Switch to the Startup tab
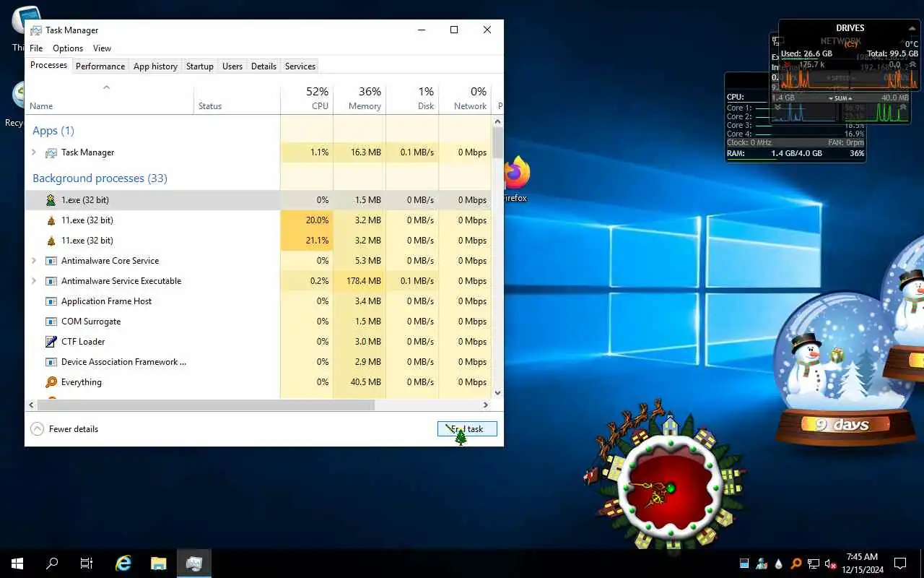The height and width of the screenshot is (578, 924). pyautogui.click(x=200, y=66)
